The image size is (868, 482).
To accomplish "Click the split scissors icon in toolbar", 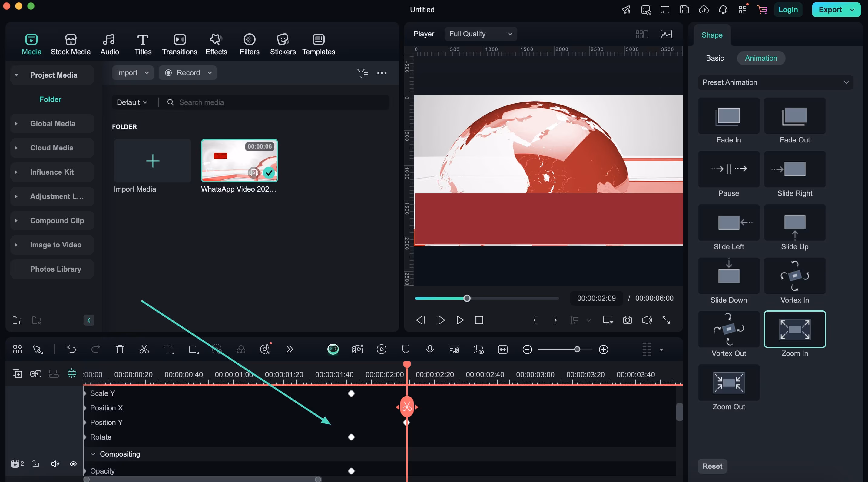I will point(144,350).
